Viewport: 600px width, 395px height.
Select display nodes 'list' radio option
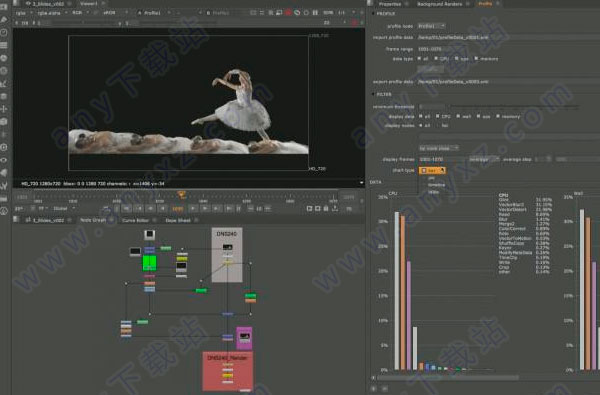(x=437, y=125)
